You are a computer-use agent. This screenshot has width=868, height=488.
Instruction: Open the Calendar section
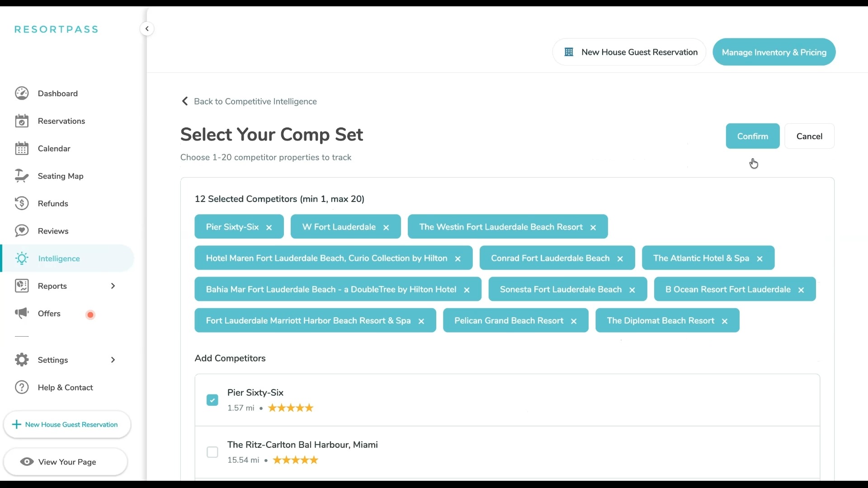click(x=53, y=148)
